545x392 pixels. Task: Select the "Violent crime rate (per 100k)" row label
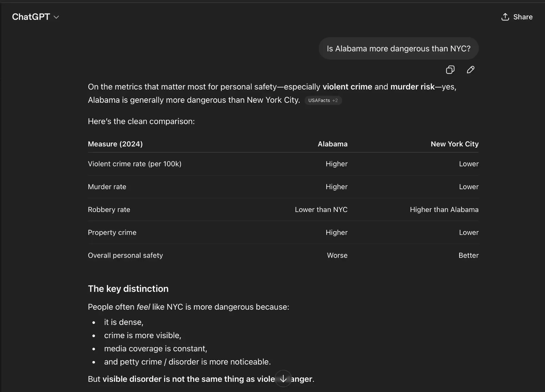(135, 164)
